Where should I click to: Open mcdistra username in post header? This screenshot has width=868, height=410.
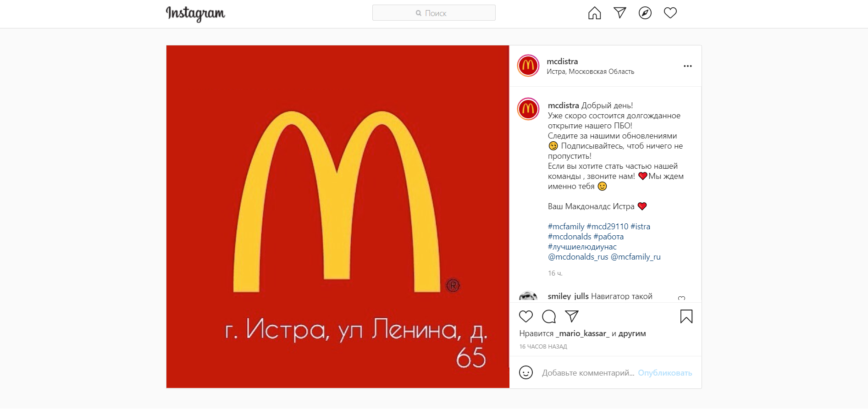(562, 61)
